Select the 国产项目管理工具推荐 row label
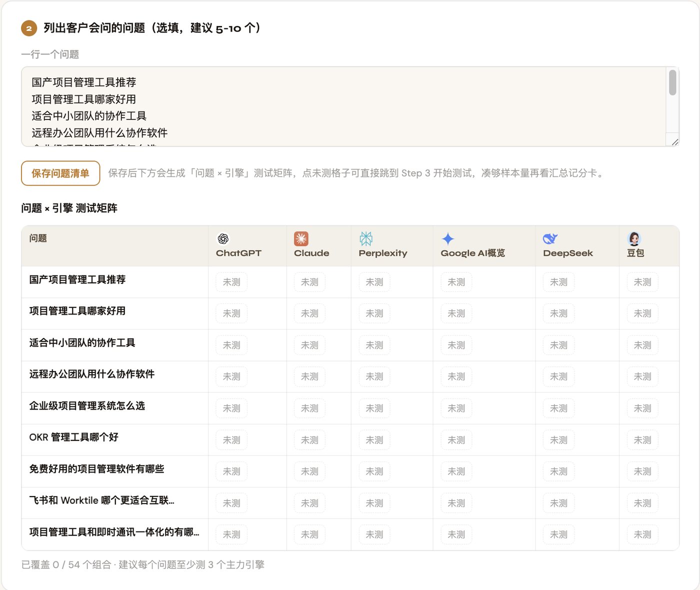 (77, 279)
